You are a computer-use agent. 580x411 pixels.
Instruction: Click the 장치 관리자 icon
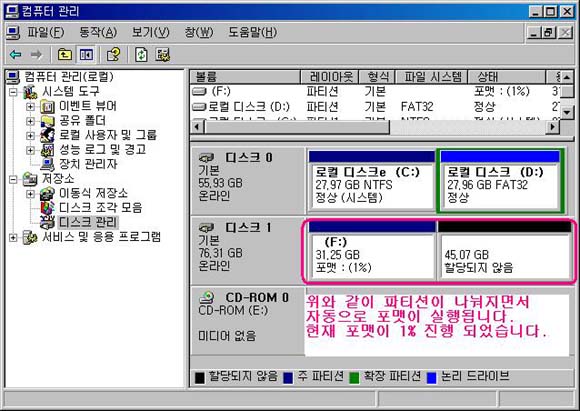pyautogui.click(x=48, y=164)
